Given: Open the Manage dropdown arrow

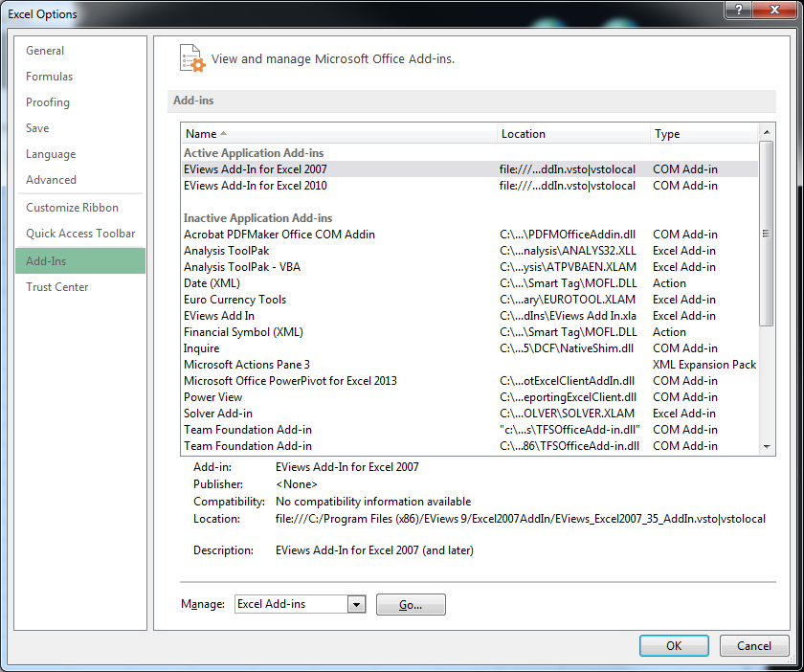Looking at the screenshot, I should click(x=357, y=604).
